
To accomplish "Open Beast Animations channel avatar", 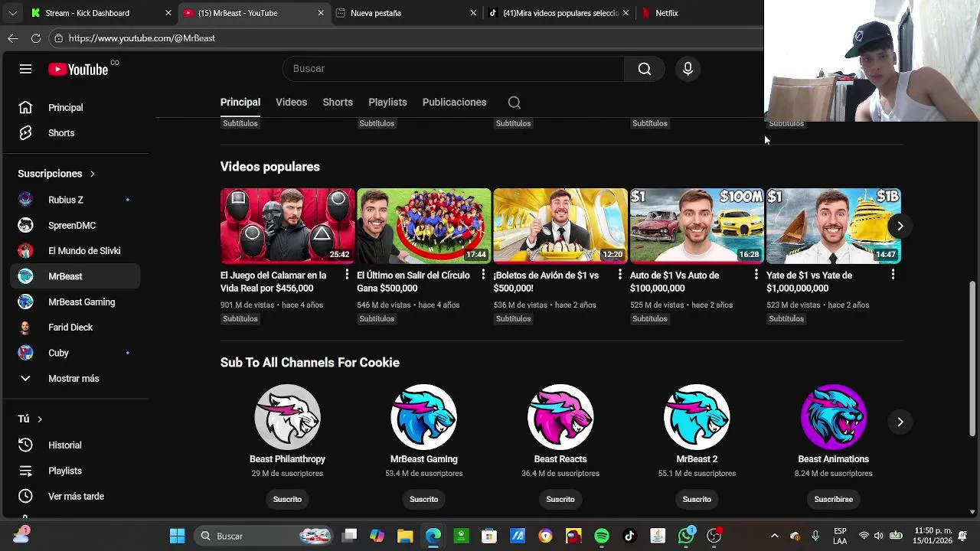I will (x=833, y=417).
